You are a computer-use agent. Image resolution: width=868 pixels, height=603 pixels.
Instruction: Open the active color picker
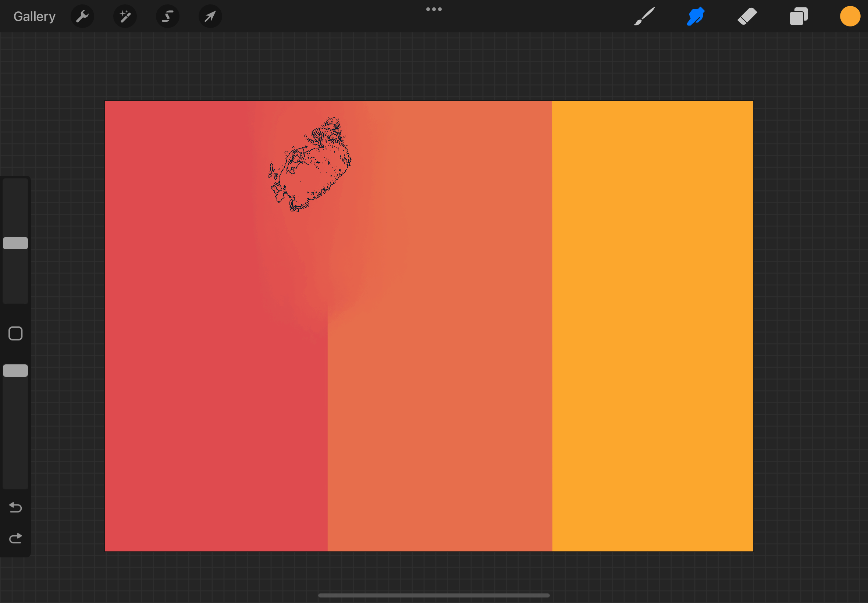point(850,16)
